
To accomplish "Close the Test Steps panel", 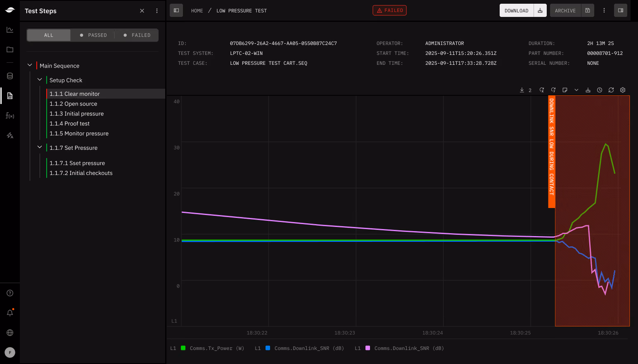I will (142, 11).
